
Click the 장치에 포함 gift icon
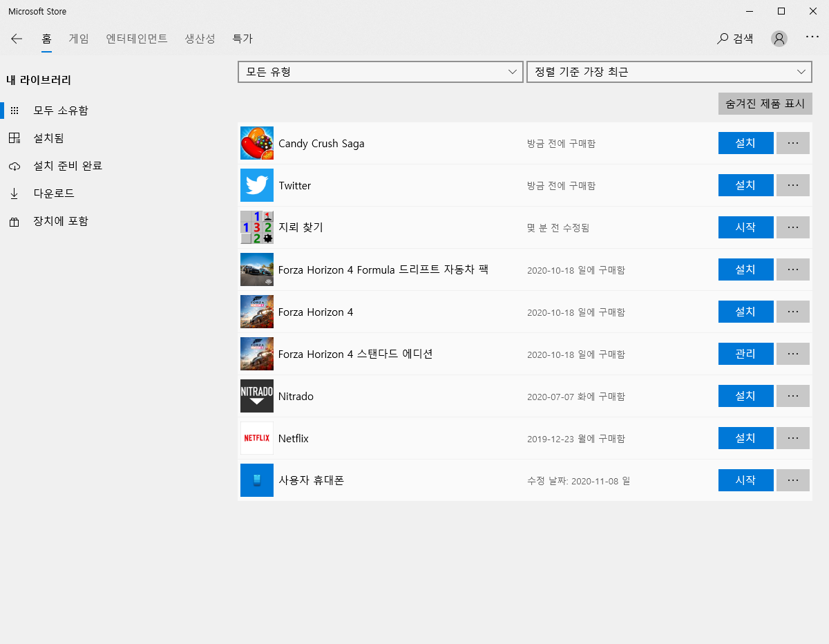click(x=15, y=222)
